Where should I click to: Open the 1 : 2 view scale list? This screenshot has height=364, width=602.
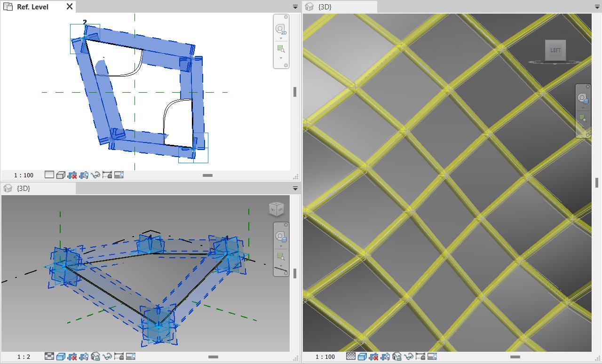click(x=24, y=356)
